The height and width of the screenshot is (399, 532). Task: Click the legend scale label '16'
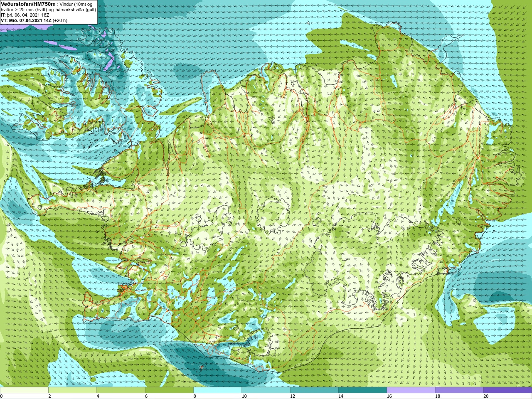(x=389, y=396)
